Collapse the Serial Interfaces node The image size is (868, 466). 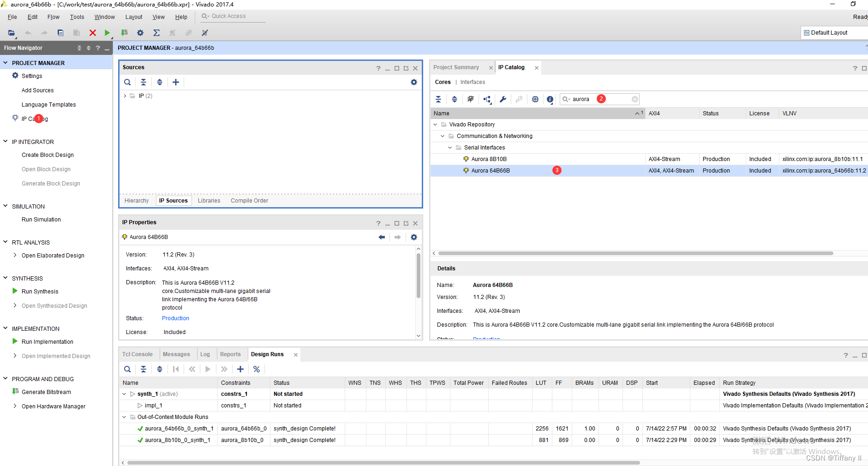tap(450, 148)
